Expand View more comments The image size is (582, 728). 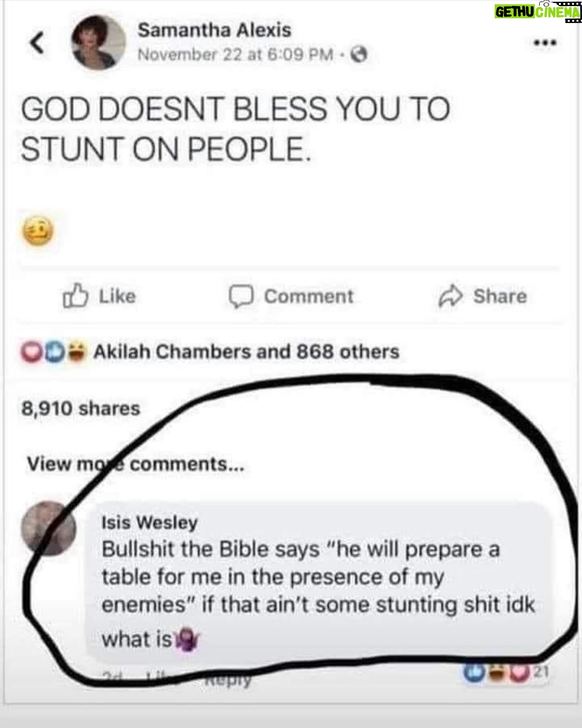coord(136,464)
